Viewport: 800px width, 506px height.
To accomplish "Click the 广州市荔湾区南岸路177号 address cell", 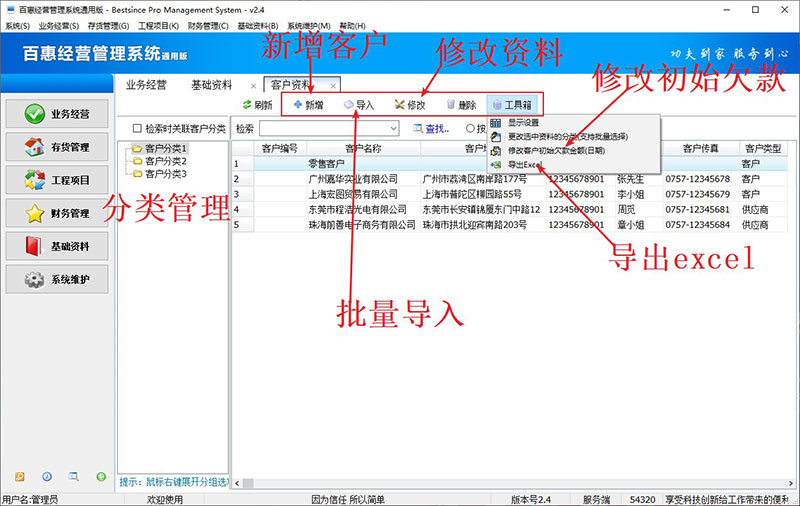I will point(483,179).
